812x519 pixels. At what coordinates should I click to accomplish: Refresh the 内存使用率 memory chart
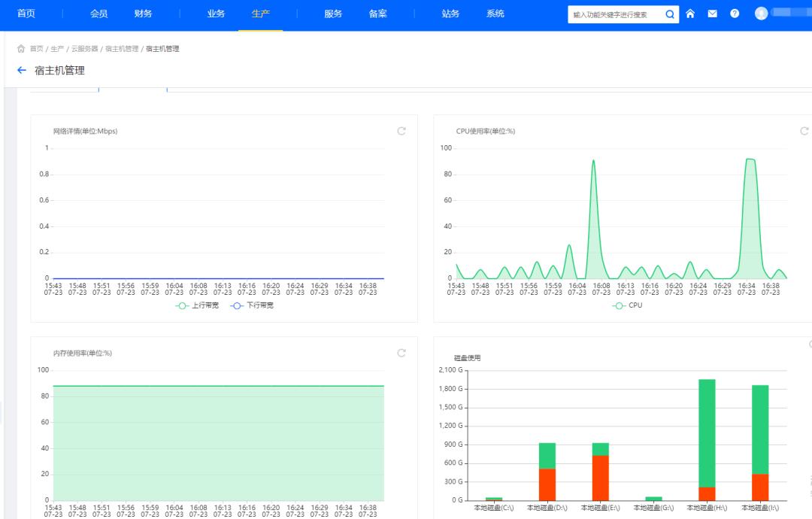(x=401, y=353)
